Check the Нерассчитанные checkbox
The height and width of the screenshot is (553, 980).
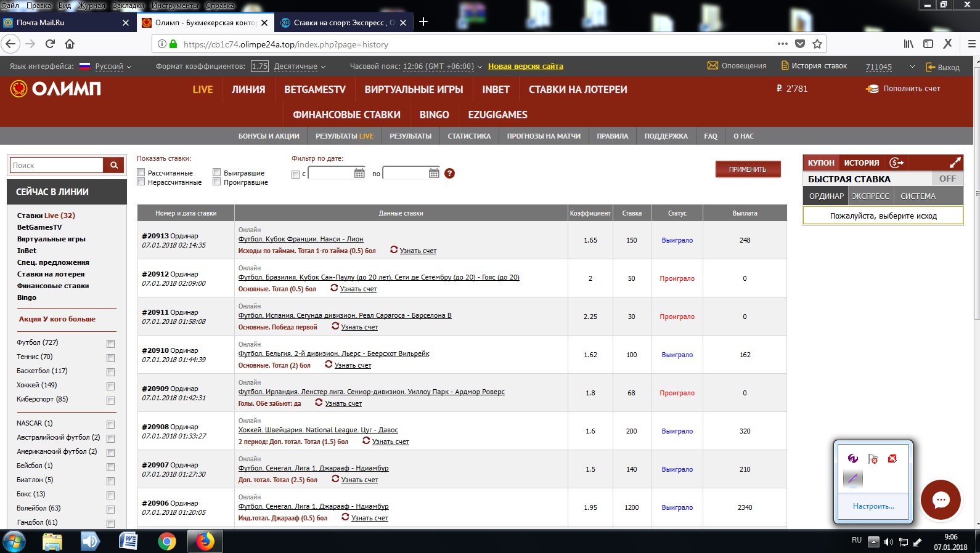[141, 182]
